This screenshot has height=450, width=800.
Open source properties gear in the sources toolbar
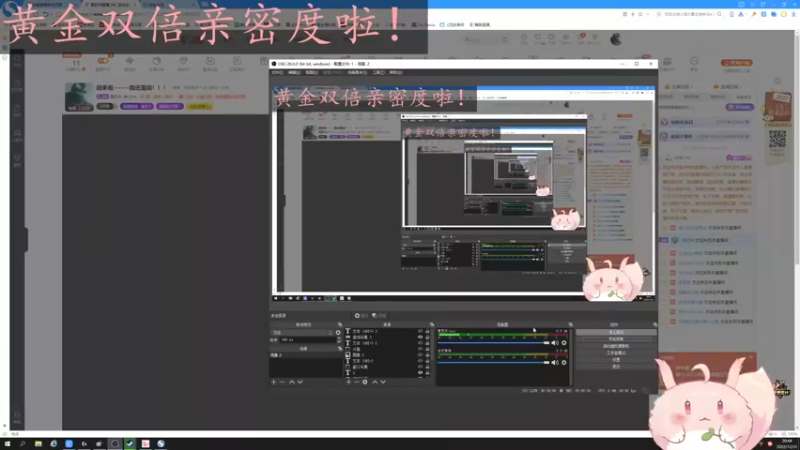[365, 382]
